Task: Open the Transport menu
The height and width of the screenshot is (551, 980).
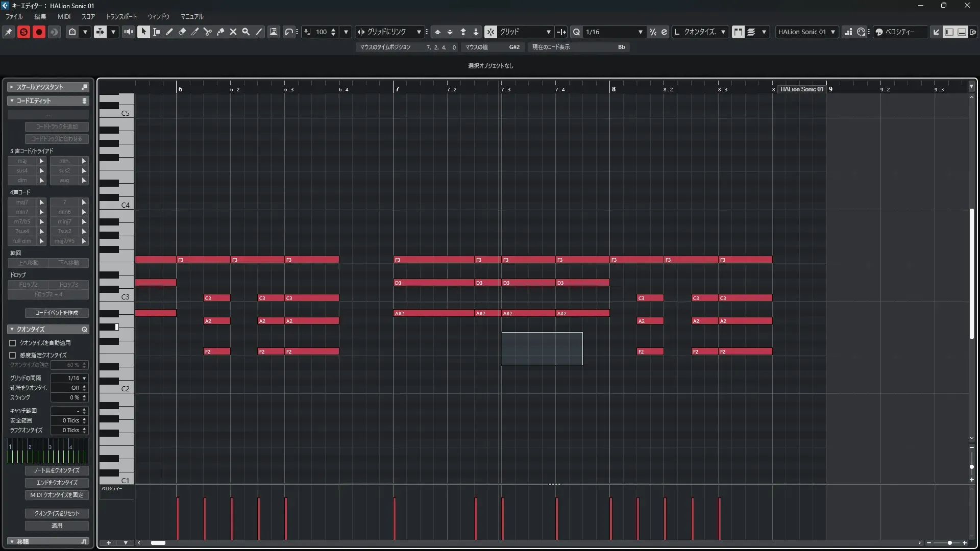Action: [121, 16]
